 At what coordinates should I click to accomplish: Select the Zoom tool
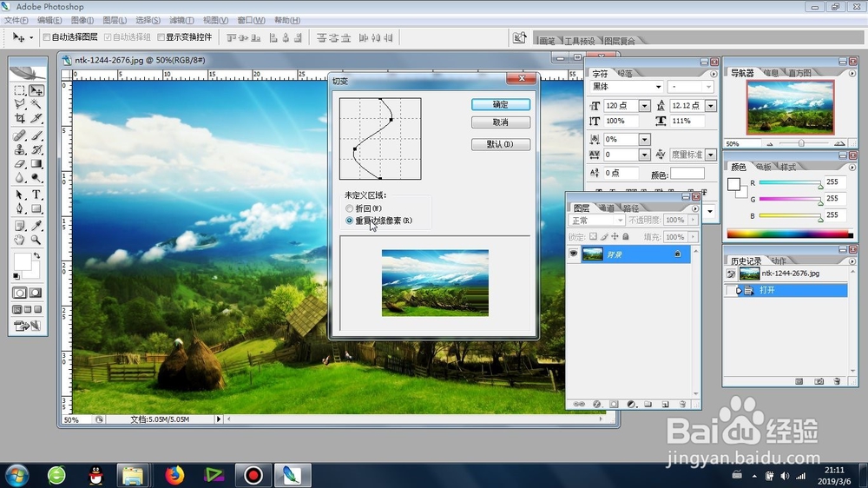[x=36, y=240]
